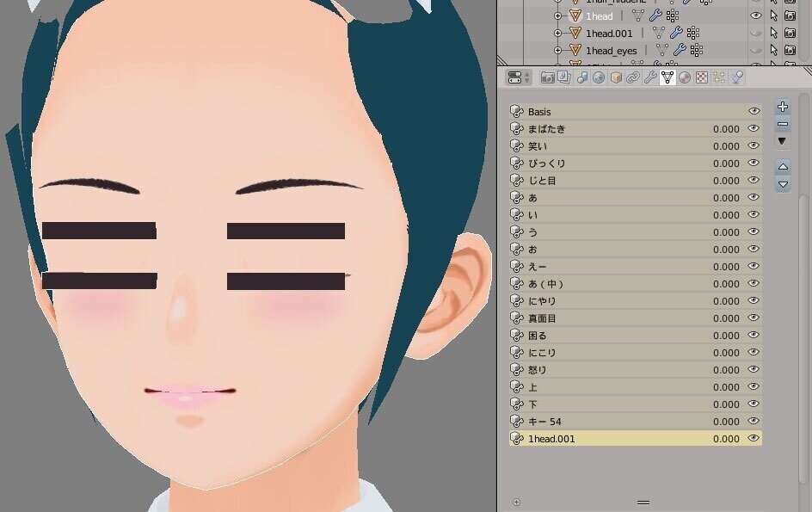Move the shape key down in the list

click(x=783, y=184)
